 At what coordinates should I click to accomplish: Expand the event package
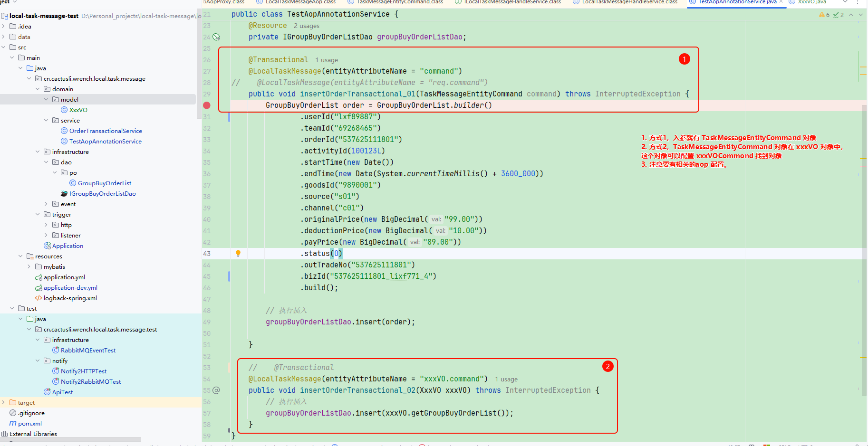click(x=46, y=204)
